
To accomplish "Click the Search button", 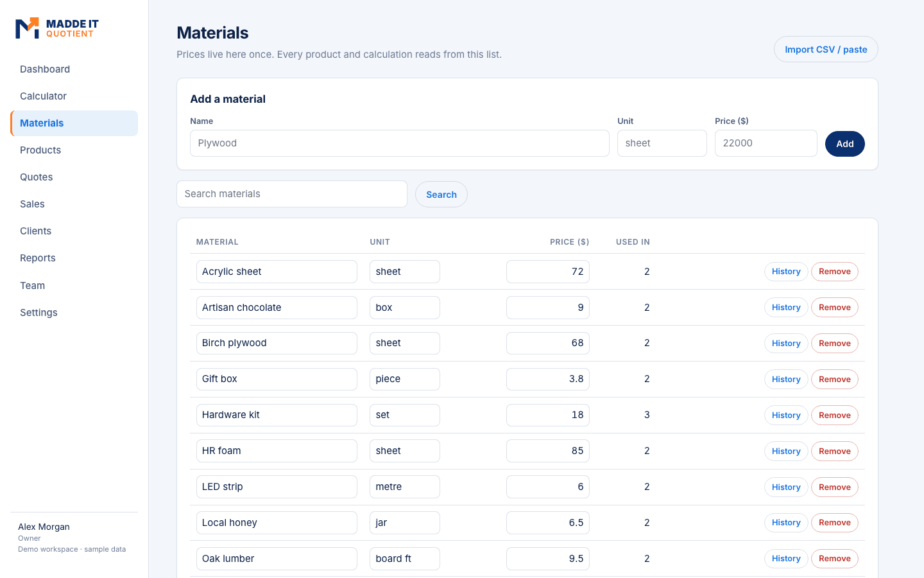I will [441, 195].
